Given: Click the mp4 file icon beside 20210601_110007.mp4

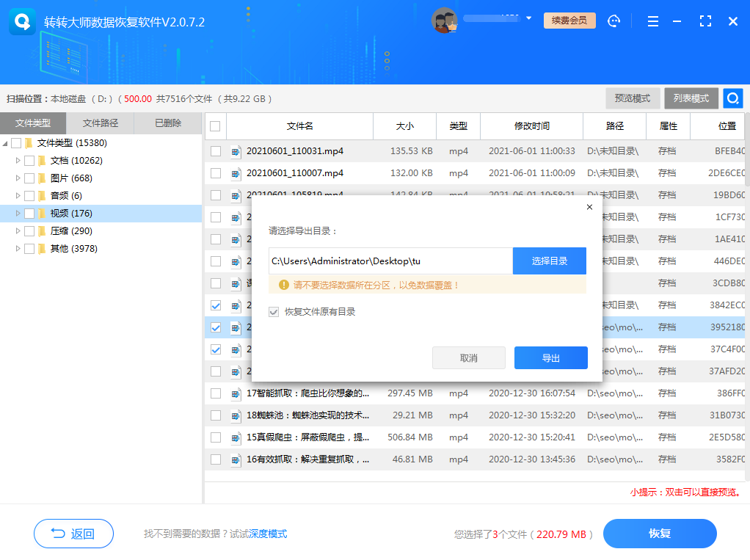Looking at the screenshot, I should coord(236,173).
